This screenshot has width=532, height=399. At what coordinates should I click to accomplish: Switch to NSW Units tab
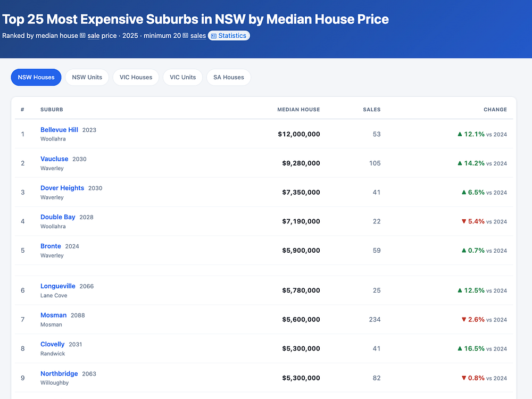87,77
